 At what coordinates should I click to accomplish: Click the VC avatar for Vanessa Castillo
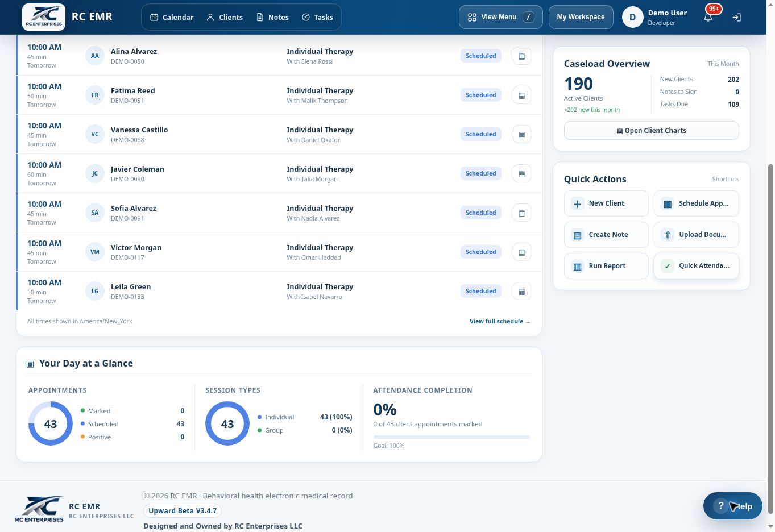95,134
